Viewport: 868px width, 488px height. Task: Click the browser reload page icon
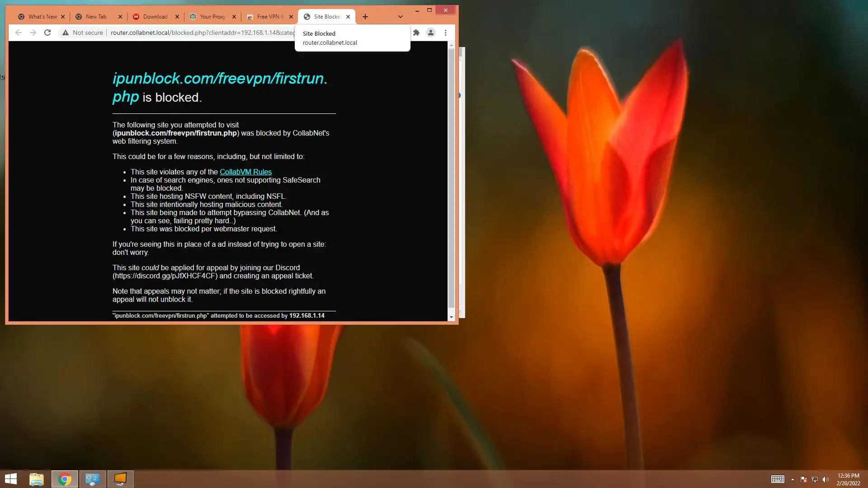(x=47, y=33)
